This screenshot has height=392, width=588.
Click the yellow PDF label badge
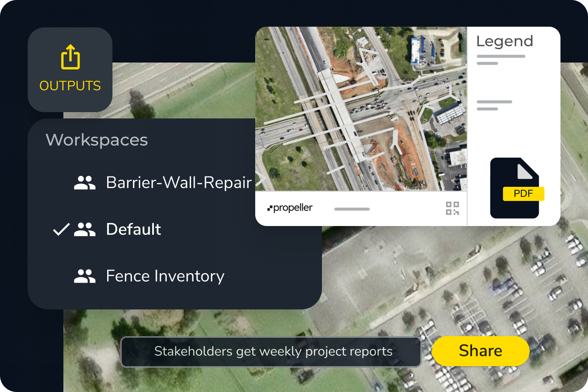[x=523, y=193]
